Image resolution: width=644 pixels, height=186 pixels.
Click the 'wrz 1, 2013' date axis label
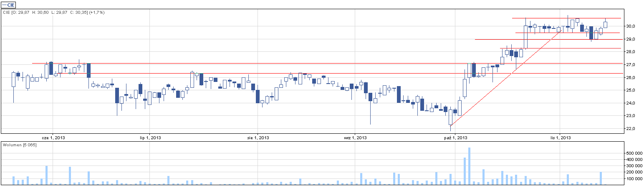tap(355, 138)
